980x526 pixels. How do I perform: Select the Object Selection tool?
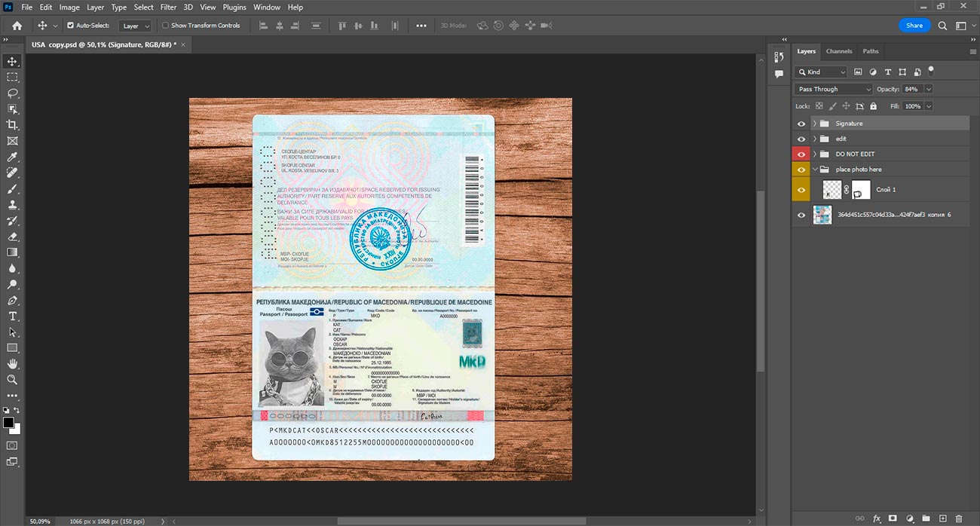[x=12, y=109]
